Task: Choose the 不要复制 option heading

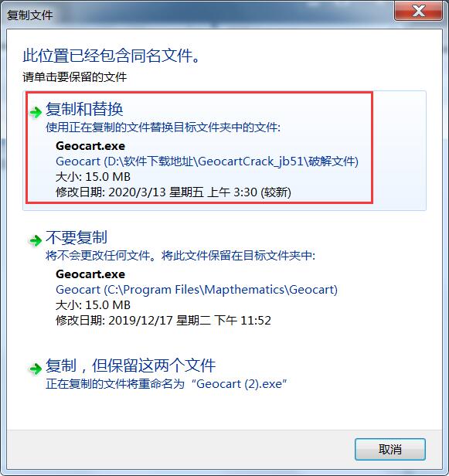Action: [77, 237]
